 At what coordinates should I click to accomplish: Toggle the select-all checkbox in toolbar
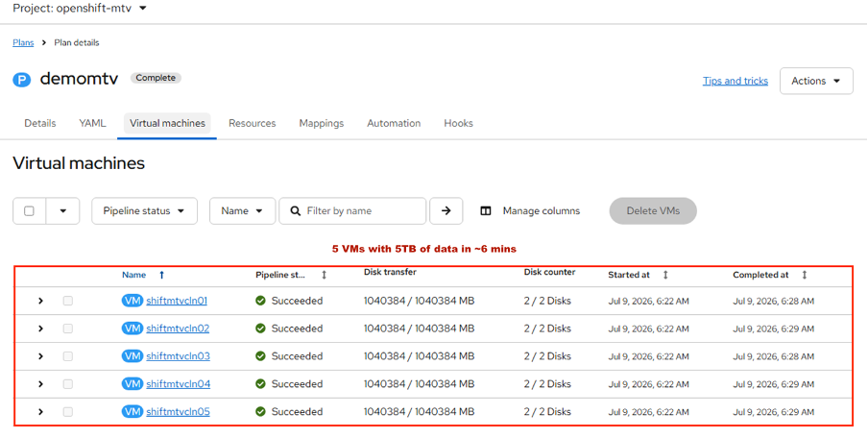(30, 211)
